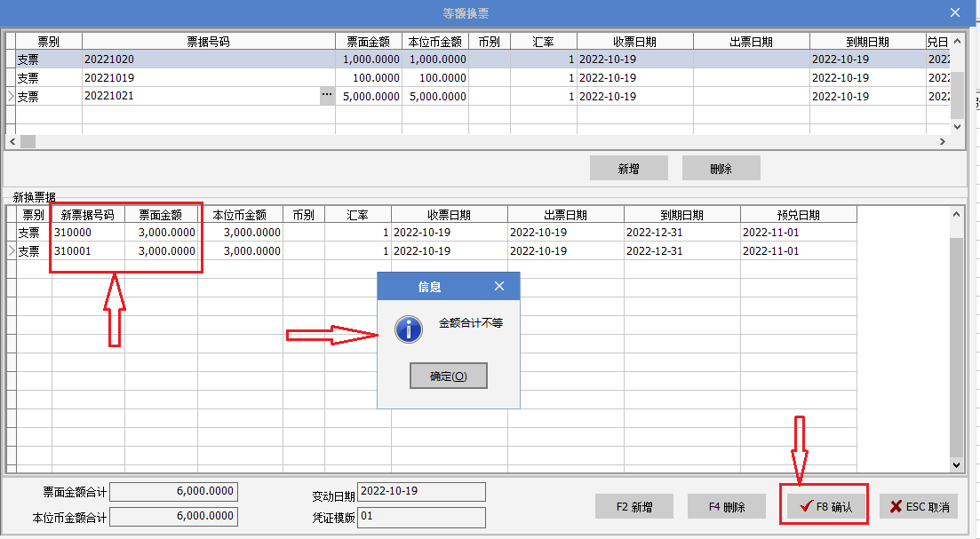Click the 票面金额合计 total field
Screen dimensions: 980x539
(174, 492)
